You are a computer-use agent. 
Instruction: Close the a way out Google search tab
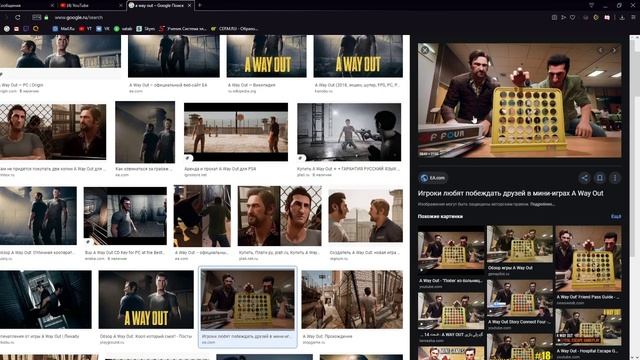pyautogui.click(x=189, y=5)
